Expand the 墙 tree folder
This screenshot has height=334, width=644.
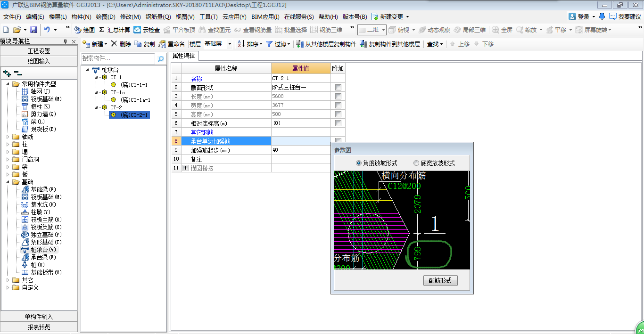[x=8, y=152]
